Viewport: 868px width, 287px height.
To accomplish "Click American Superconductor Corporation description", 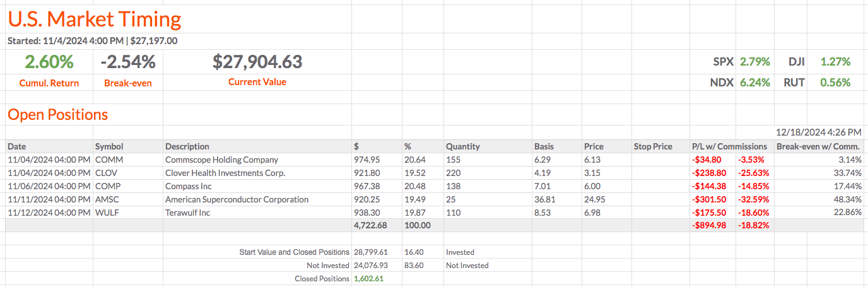I will 237,199.
